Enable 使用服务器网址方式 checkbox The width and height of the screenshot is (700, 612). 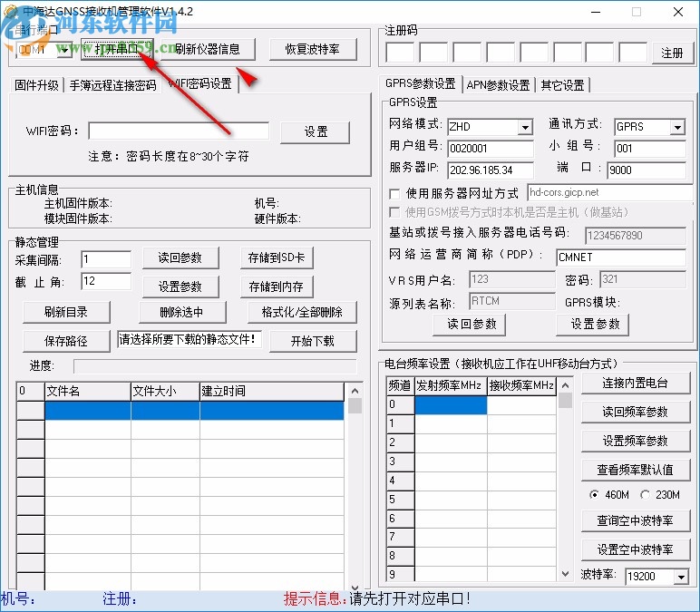pos(394,194)
